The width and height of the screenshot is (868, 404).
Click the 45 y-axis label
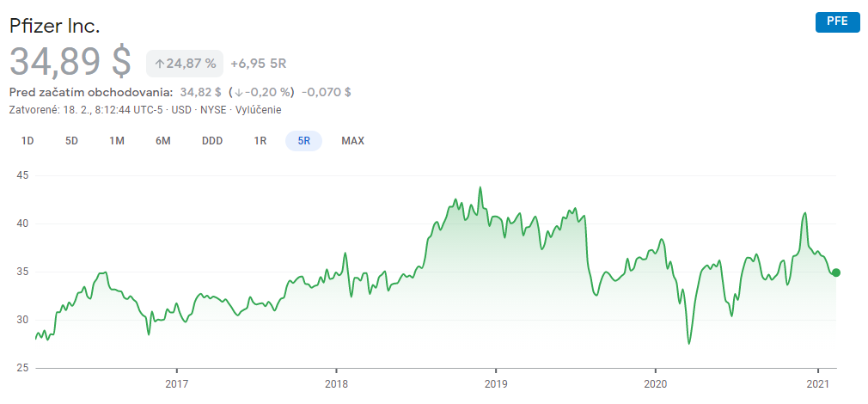(23, 176)
